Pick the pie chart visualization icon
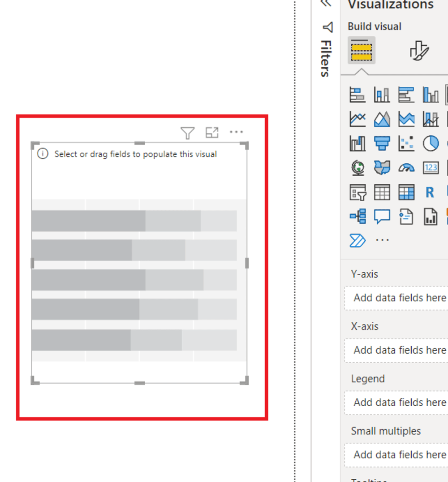 pos(431,143)
